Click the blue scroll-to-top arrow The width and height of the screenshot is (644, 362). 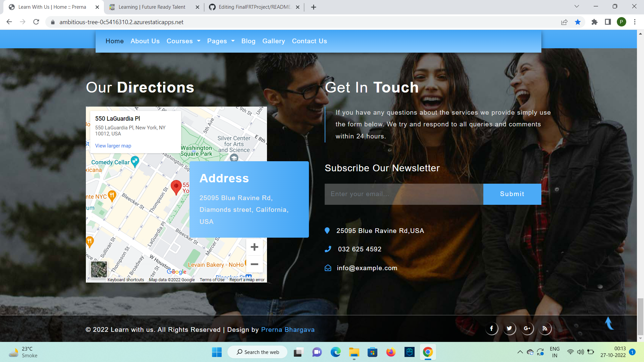pos(609,323)
